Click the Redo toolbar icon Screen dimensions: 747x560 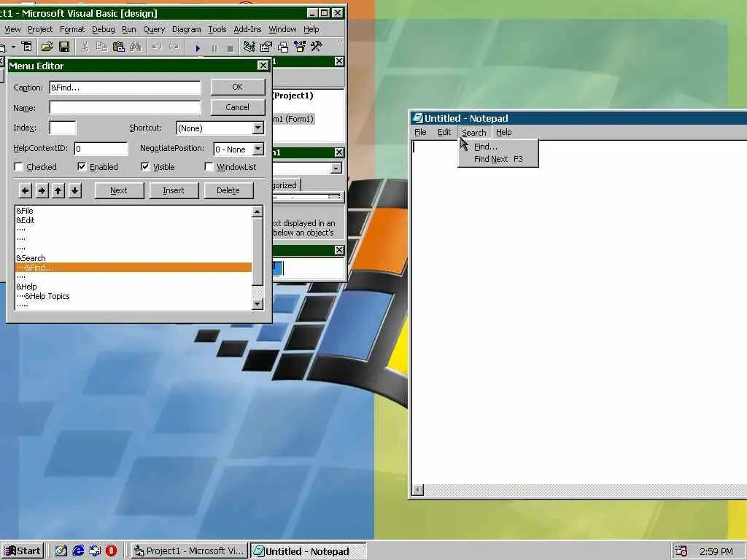pos(174,47)
